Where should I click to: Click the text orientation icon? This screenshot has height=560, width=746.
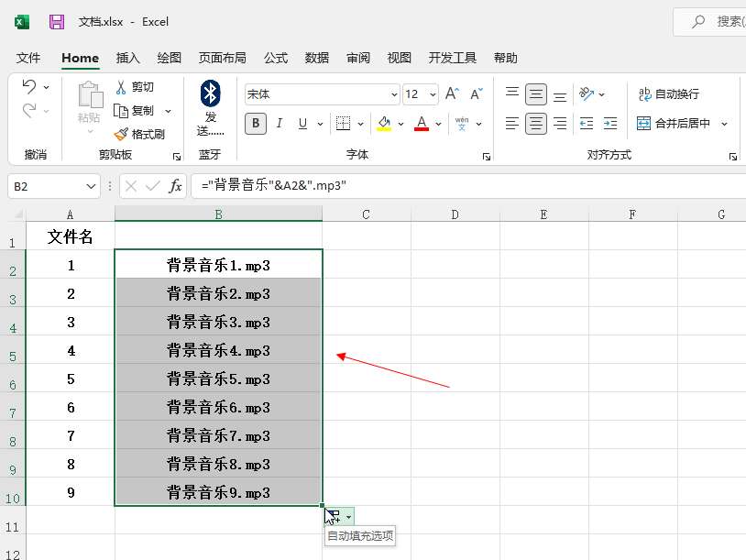coord(587,93)
